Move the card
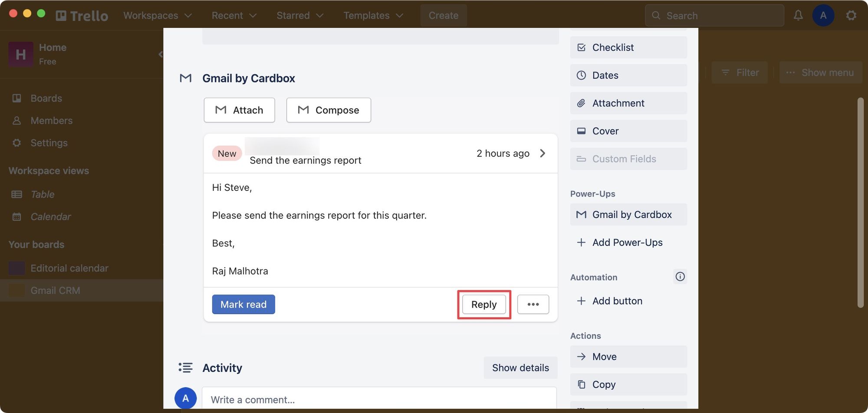Screen dimensions: 868x413 coord(628,357)
